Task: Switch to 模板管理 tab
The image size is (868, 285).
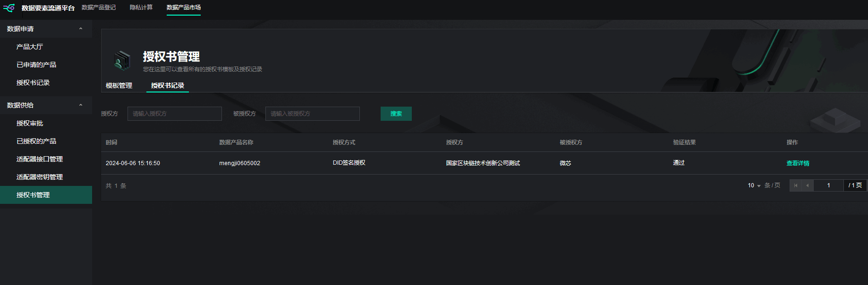Action: click(119, 85)
